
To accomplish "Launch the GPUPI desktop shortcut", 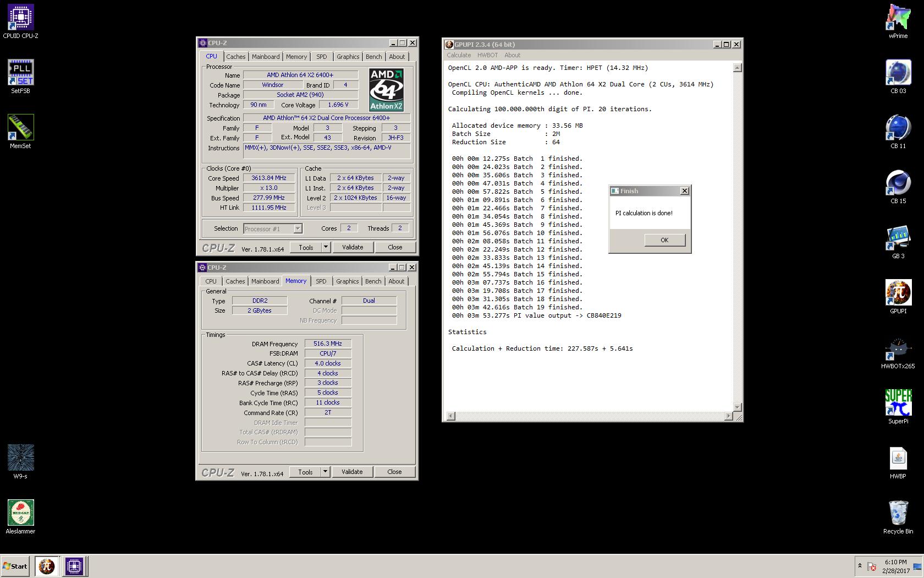I will pyautogui.click(x=898, y=297).
